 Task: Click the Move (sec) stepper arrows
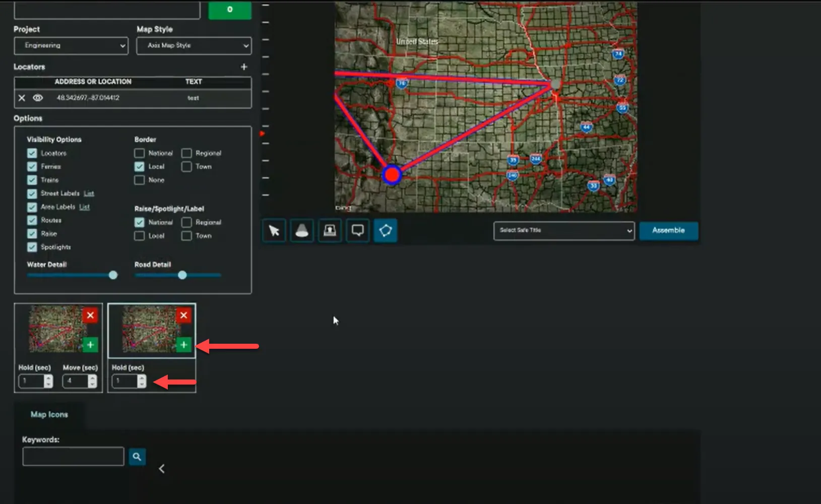[x=92, y=381]
